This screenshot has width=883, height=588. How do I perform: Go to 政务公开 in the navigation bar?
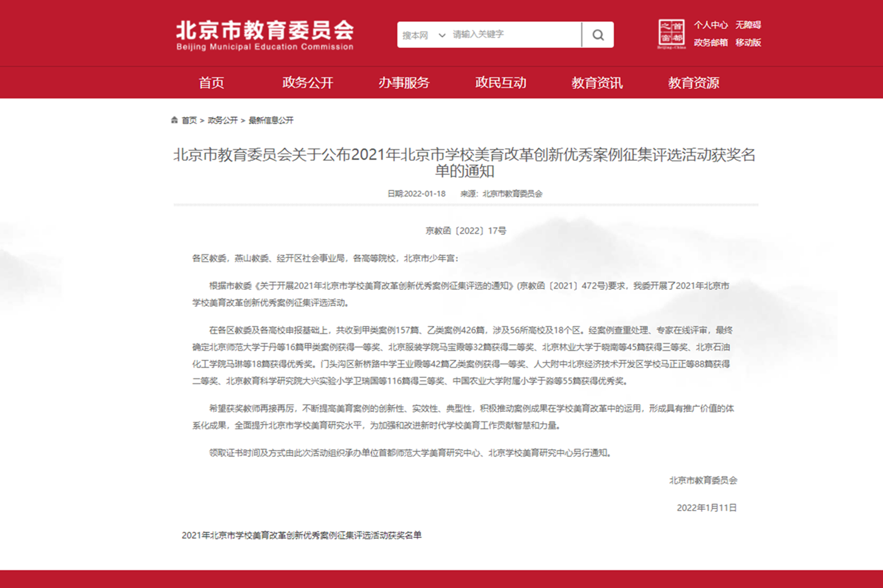(x=307, y=83)
